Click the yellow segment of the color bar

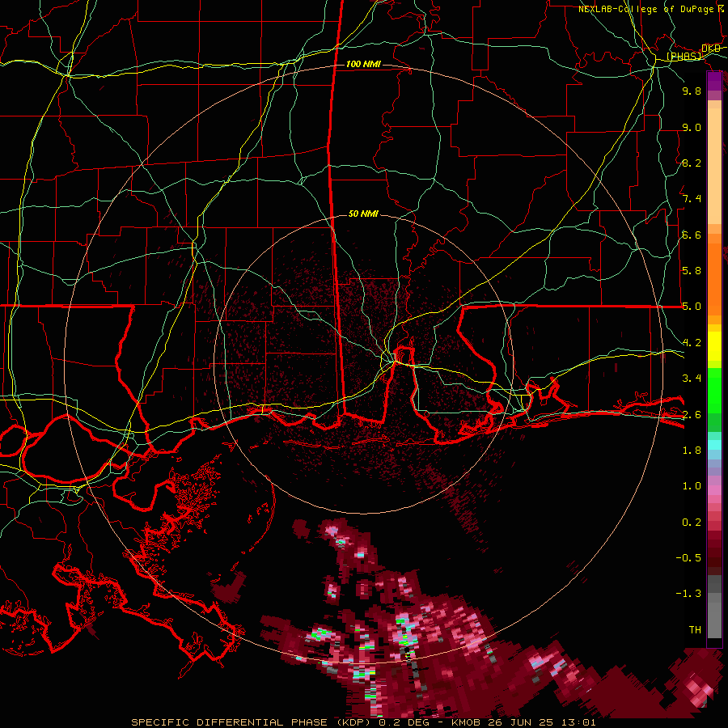click(714, 346)
